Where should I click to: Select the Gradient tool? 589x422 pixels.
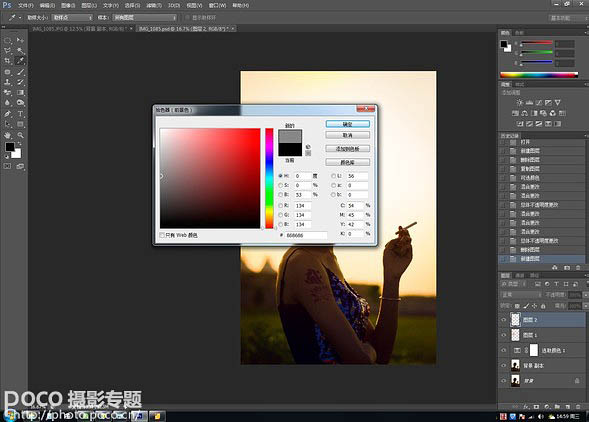point(20,92)
